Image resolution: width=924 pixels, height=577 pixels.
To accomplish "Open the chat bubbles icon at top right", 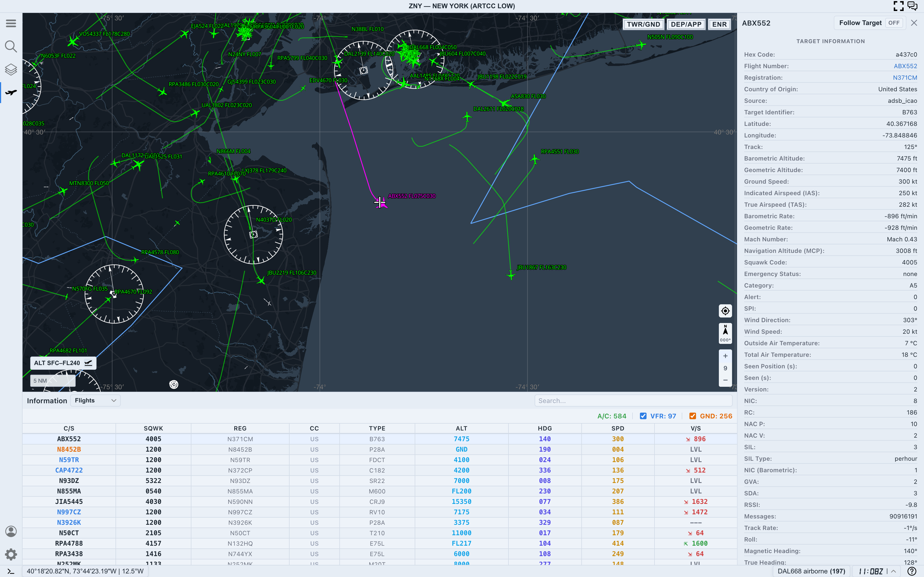I will pyautogui.click(x=912, y=6).
